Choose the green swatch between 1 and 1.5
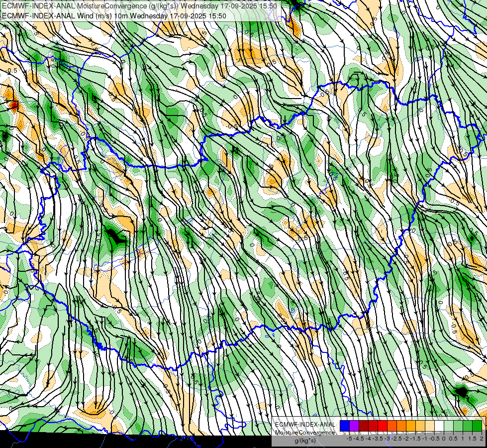 (x=468, y=426)
